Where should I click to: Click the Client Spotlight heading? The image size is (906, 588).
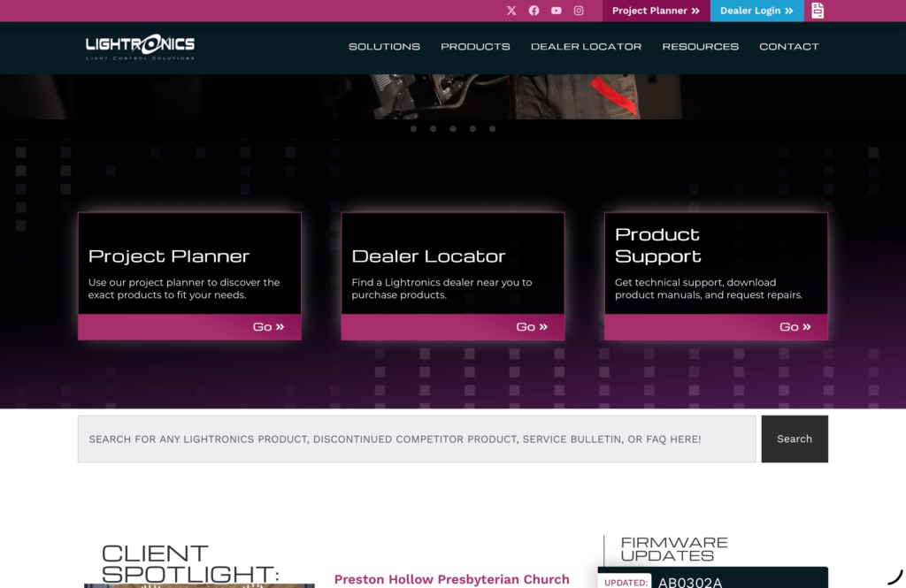pos(190,564)
